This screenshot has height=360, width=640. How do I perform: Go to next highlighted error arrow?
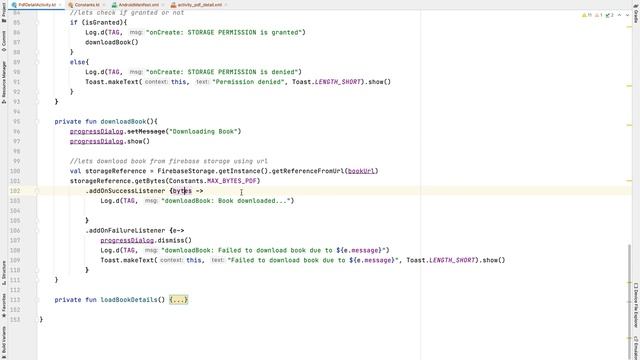coord(627,15)
